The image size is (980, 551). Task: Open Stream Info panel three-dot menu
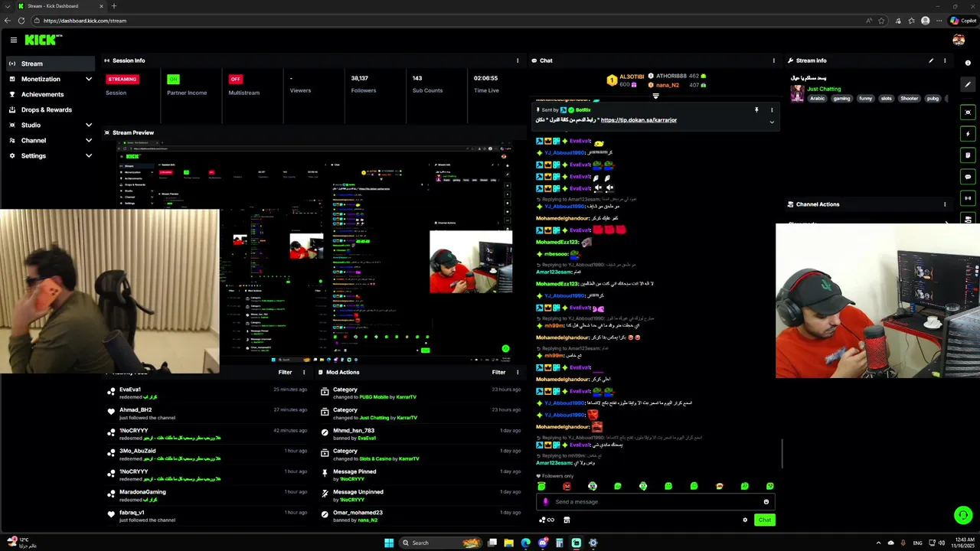coord(945,60)
